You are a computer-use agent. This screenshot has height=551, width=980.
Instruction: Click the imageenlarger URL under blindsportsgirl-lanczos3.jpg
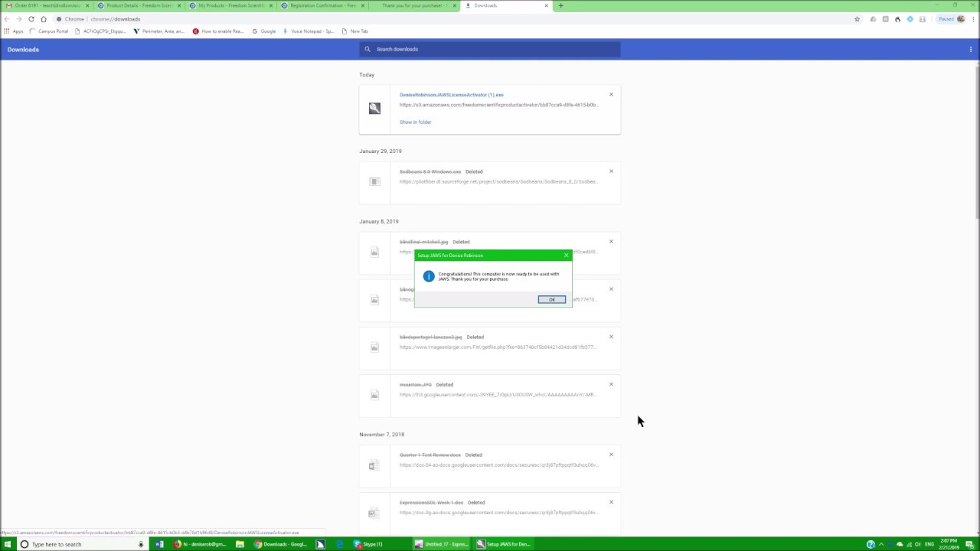tap(498, 347)
